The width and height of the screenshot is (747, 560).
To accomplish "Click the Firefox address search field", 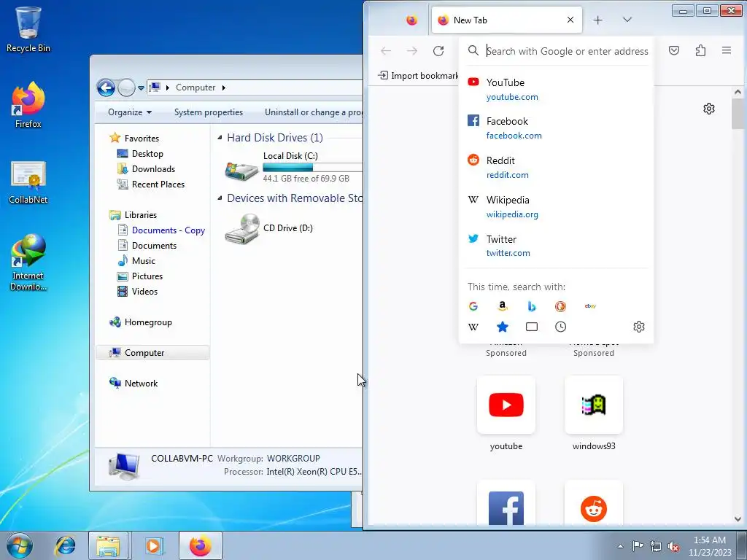I will pos(567,51).
